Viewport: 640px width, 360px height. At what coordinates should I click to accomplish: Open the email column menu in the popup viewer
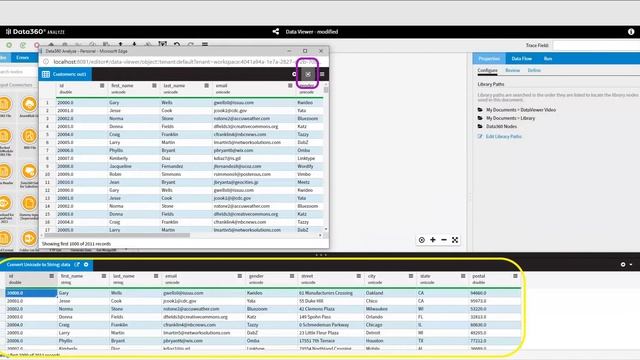(290, 85)
